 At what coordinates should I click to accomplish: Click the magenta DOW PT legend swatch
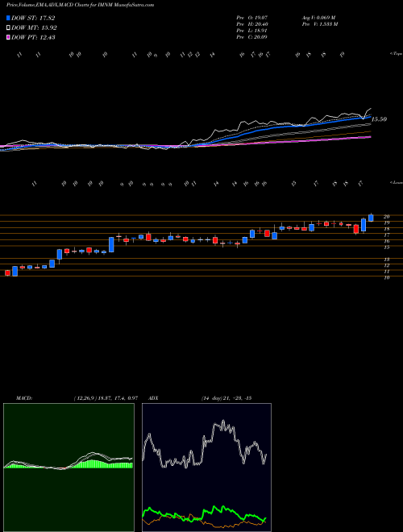(x=8, y=37)
